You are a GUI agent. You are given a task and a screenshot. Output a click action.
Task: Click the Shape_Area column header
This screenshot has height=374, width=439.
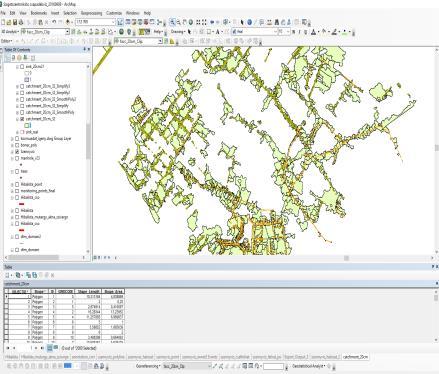click(113, 291)
